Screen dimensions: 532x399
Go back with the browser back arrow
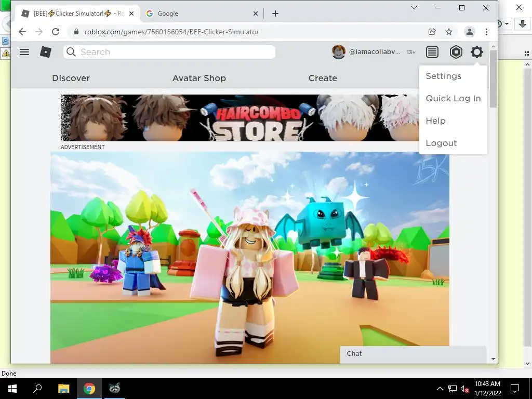pos(22,32)
